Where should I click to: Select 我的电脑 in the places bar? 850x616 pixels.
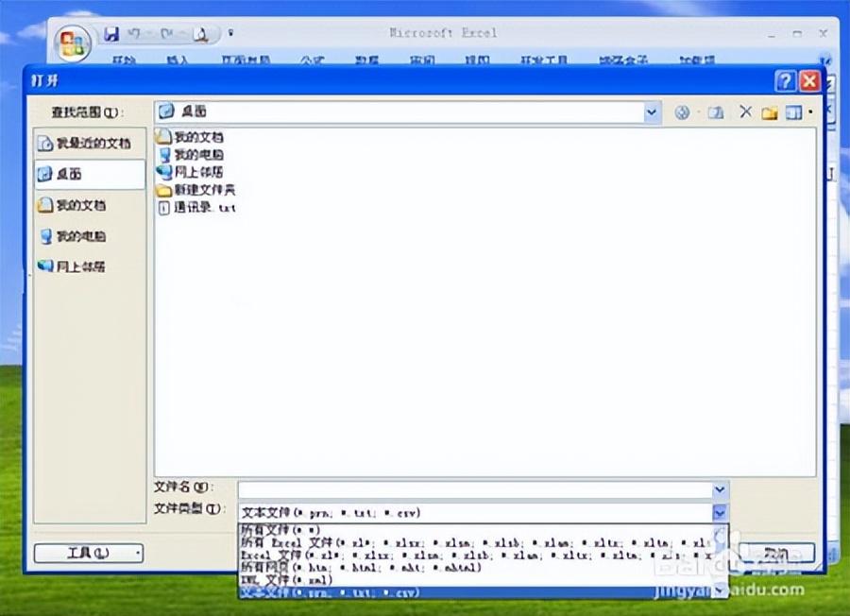pos(90,236)
